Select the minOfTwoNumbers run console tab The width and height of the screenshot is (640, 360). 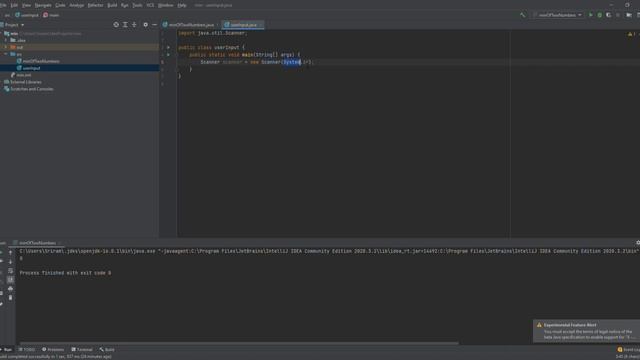(x=37, y=243)
